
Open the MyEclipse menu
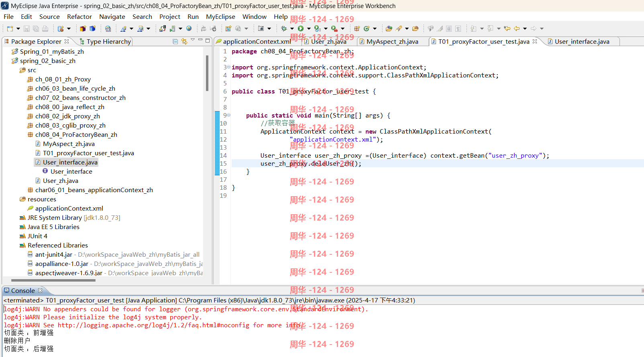[x=220, y=16]
